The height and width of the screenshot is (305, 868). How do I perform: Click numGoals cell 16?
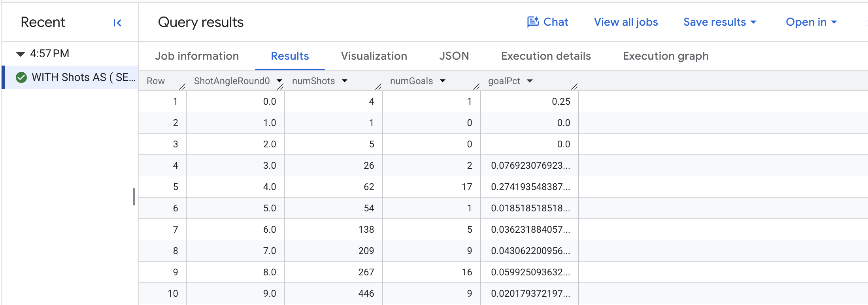431,272
